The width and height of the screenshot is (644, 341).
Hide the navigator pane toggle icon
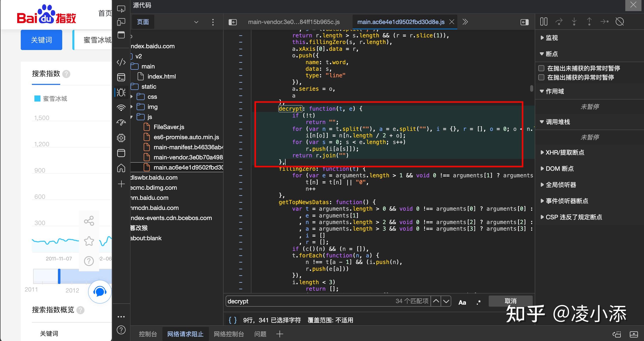point(232,22)
